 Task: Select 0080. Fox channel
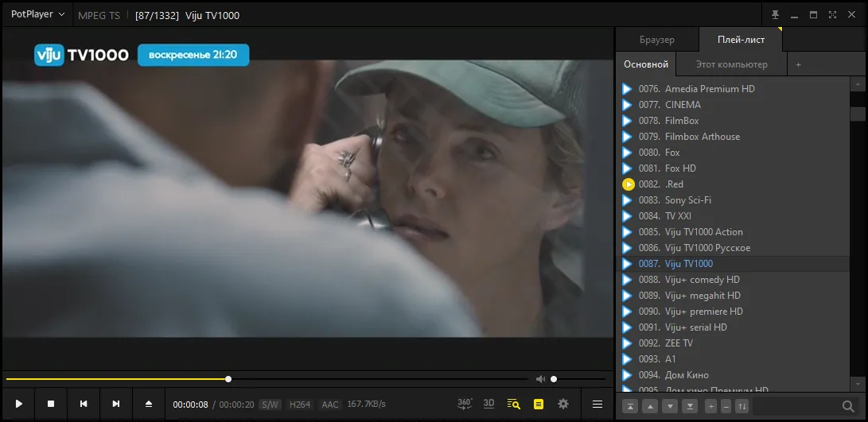[733, 152]
